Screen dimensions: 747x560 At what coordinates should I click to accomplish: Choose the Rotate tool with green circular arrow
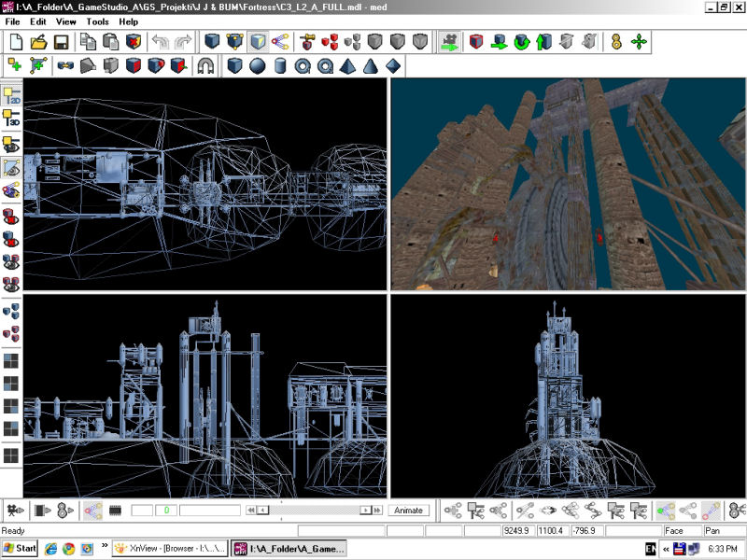pos(522,42)
